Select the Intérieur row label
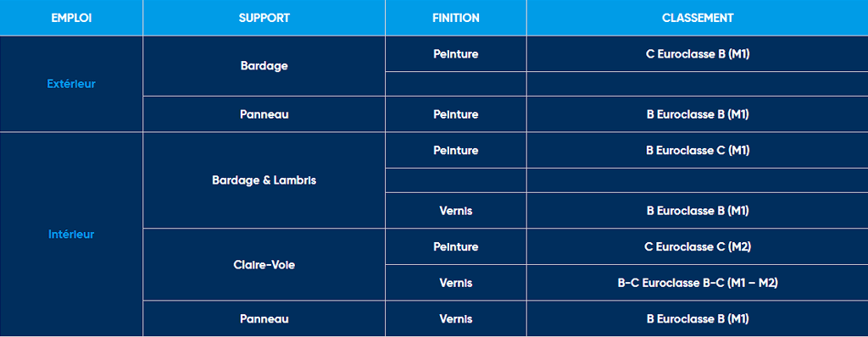This screenshot has height=337, width=868. click(x=71, y=234)
